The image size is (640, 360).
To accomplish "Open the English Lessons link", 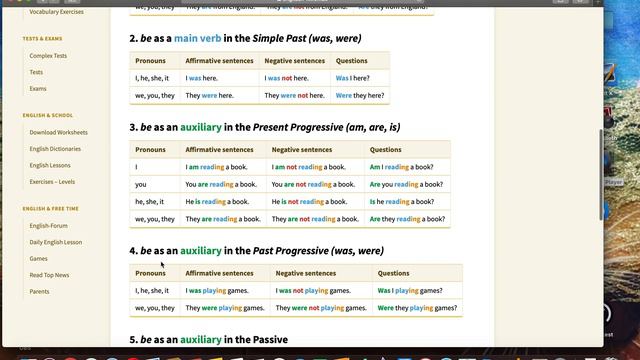I will coord(50,165).
